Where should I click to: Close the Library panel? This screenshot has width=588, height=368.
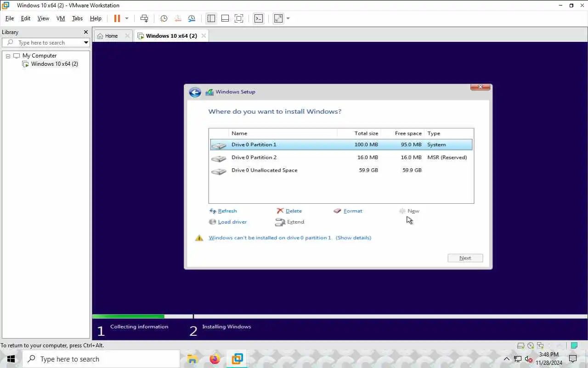click(x=85, y=32)
